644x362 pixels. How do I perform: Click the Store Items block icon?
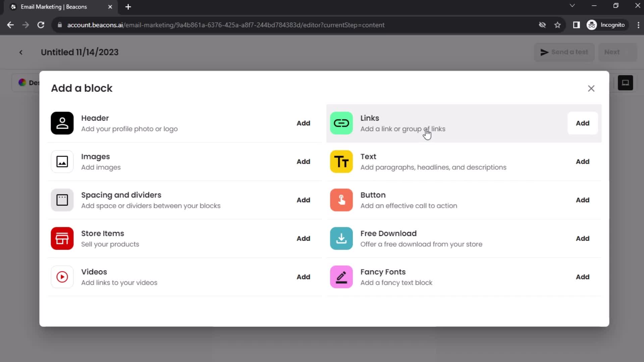coord(62,239)
